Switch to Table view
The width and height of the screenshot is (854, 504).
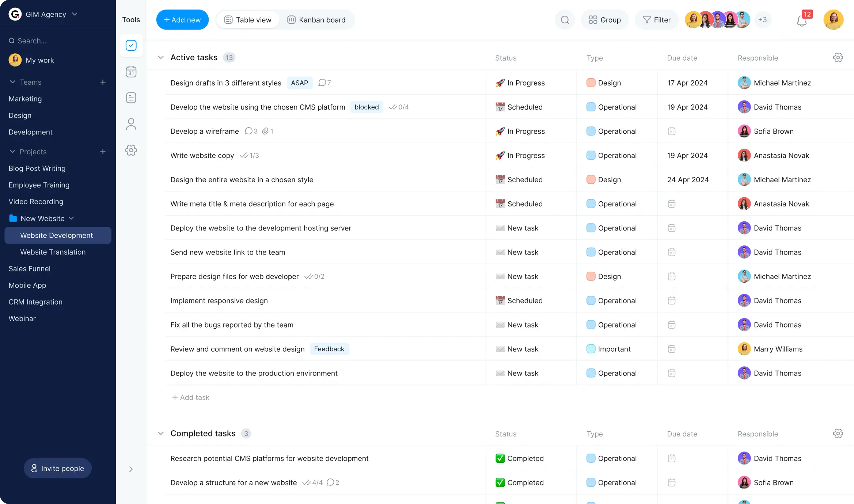point(248,20)
